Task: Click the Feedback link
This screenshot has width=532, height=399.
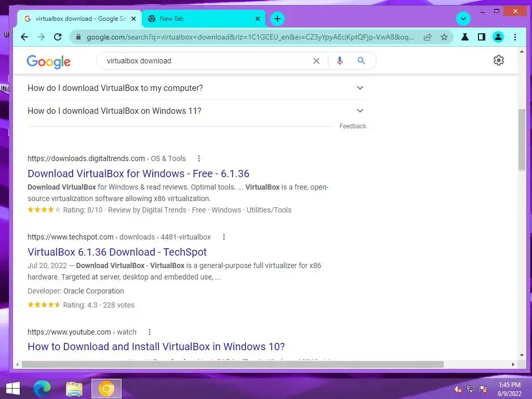Action: click(x=353, y=126)
